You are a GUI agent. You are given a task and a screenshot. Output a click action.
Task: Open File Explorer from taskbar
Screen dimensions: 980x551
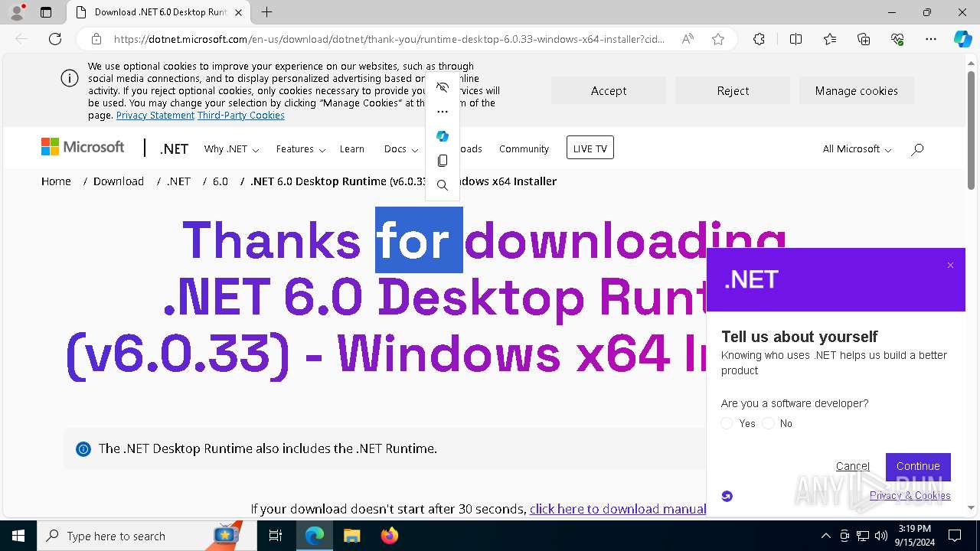tap(351, 536)
